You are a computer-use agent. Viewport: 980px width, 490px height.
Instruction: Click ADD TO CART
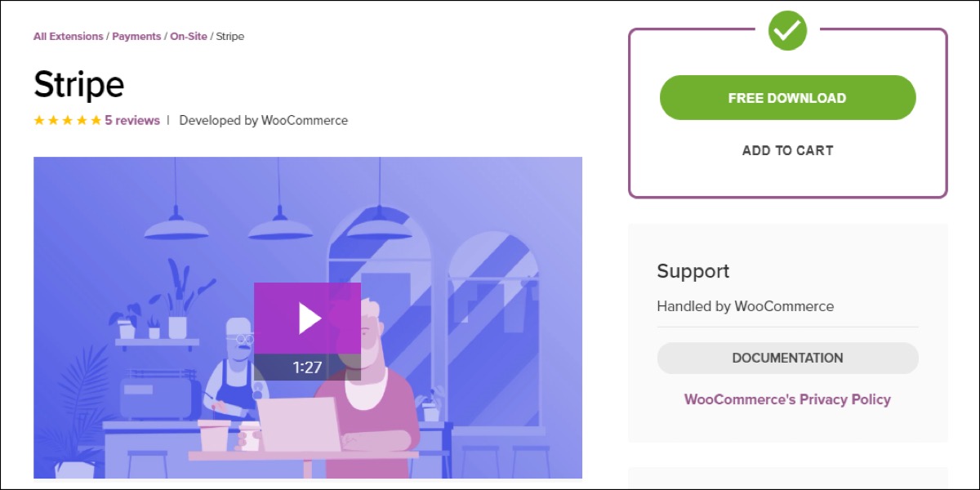787,150
